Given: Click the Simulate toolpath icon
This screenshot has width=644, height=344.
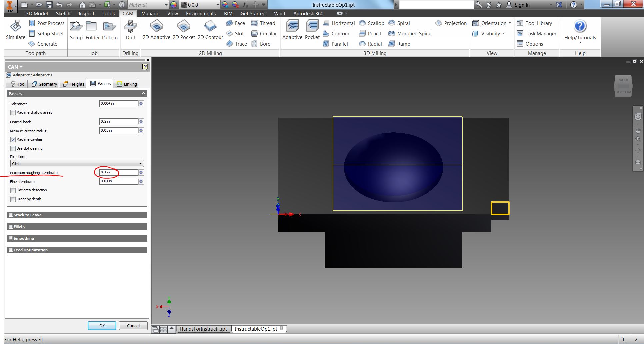Looking at the screenshot, I should point(15,30).
